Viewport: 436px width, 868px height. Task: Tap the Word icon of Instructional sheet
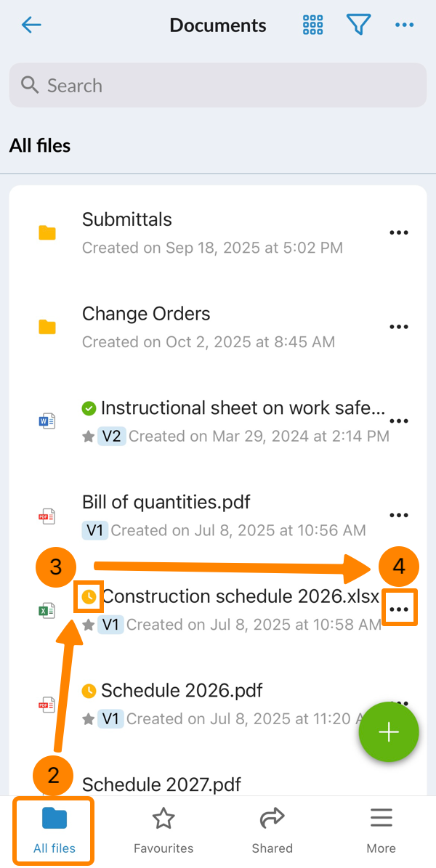click(x=47, y=421)
